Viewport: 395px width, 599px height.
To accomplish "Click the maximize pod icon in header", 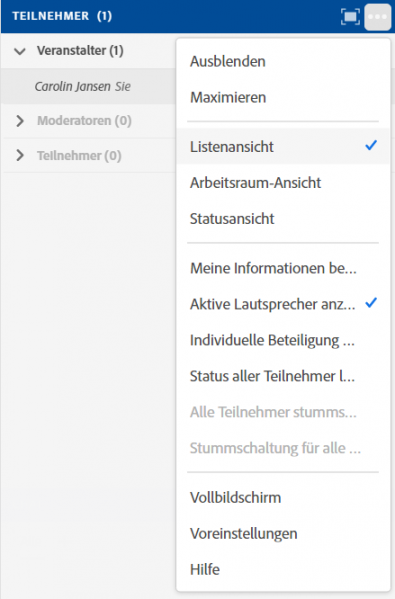I will click(350, 17).
